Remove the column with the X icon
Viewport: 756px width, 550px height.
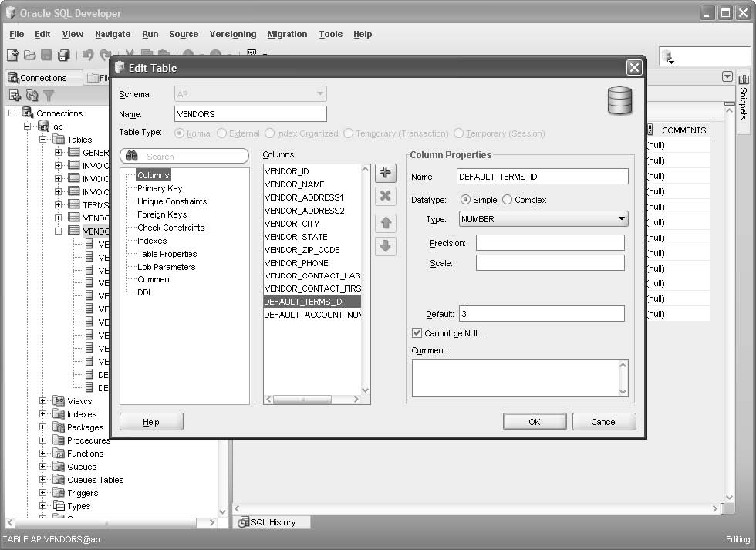pos(385,196)
